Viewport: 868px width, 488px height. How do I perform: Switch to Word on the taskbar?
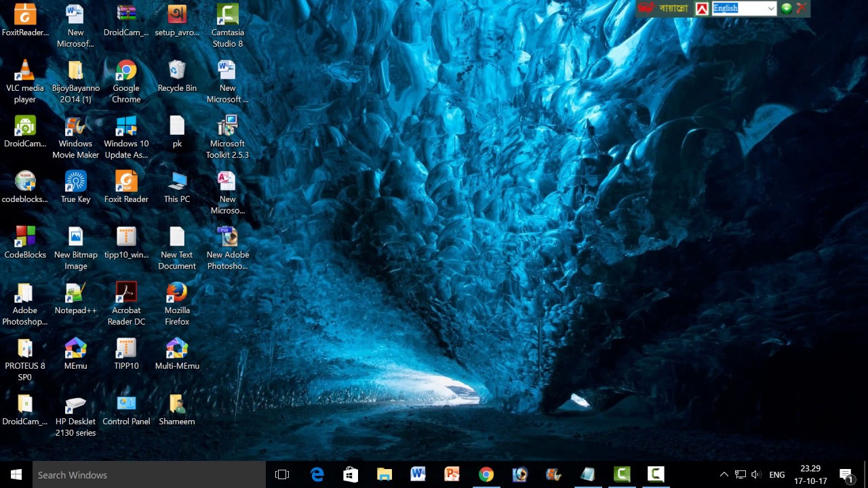(x=418, y=474)
